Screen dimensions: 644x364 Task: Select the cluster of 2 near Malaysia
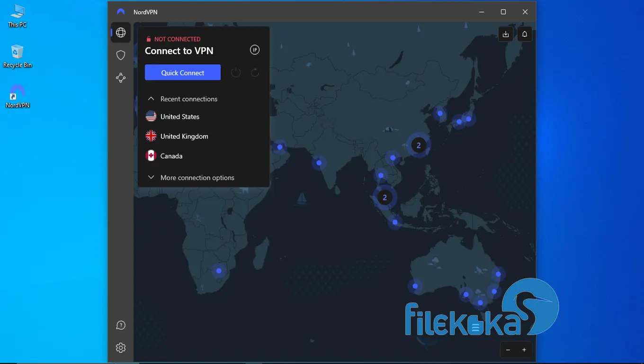385,198
